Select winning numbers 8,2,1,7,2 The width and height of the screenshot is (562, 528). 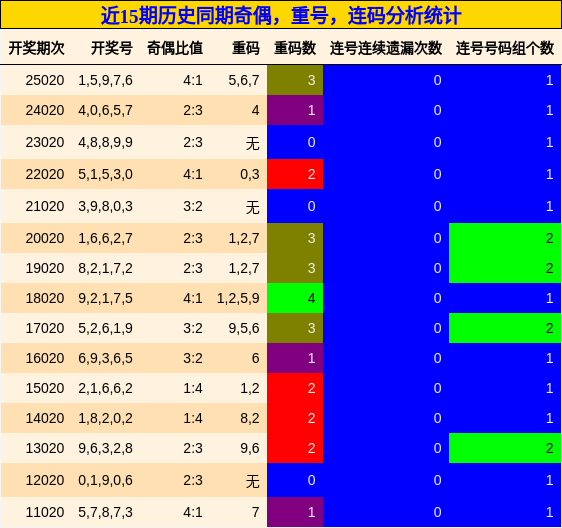pos(105,268)
